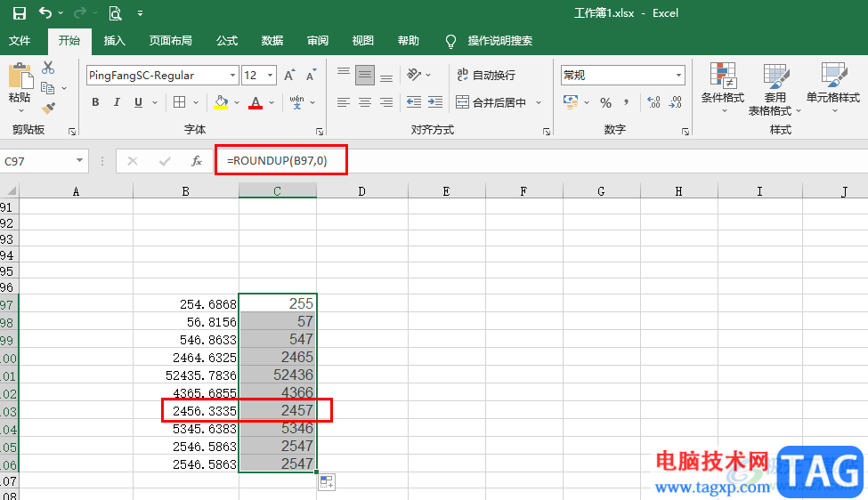Increase decimal places
The image size is (868, 500).
point(653,102)
